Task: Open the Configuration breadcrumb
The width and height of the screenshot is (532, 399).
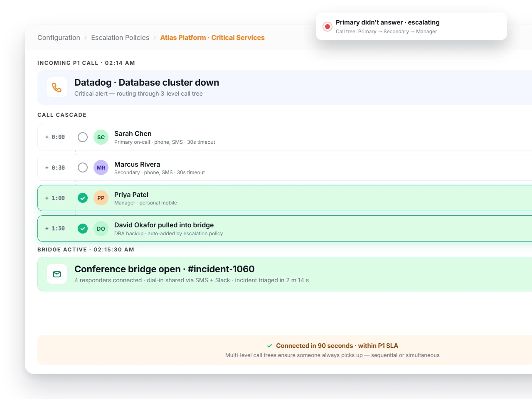Action: point(59,37)
